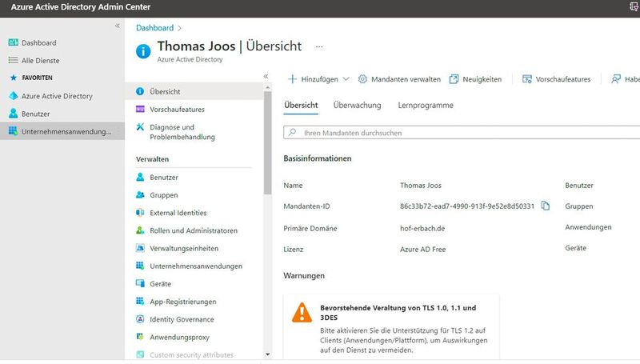Select the Unternehmensanwendungen favorite icon

coord(13,131)
